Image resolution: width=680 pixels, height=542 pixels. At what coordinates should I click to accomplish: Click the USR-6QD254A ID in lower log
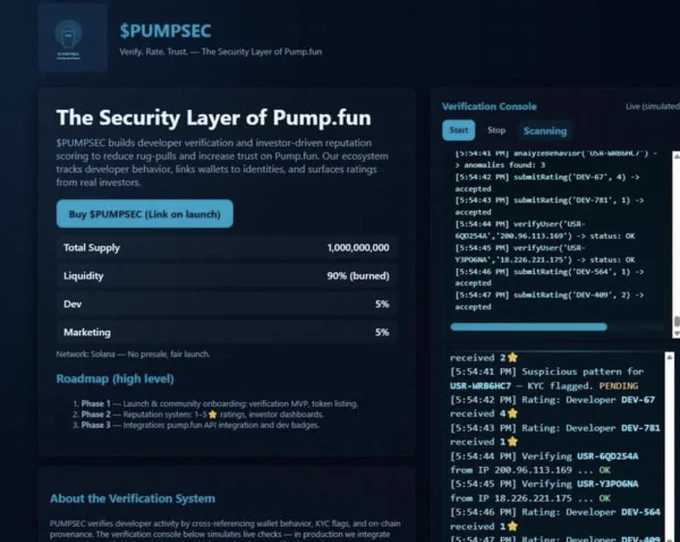point(607,456)
